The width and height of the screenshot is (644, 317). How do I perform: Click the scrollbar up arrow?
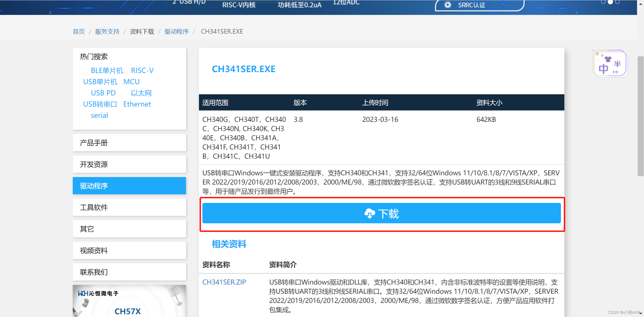[x=641, y=3]
